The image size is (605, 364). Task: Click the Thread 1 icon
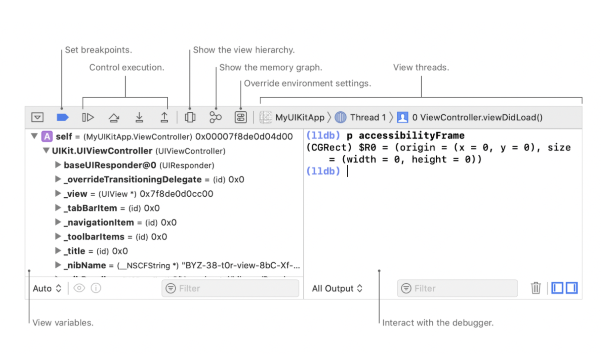pos(341,117)
